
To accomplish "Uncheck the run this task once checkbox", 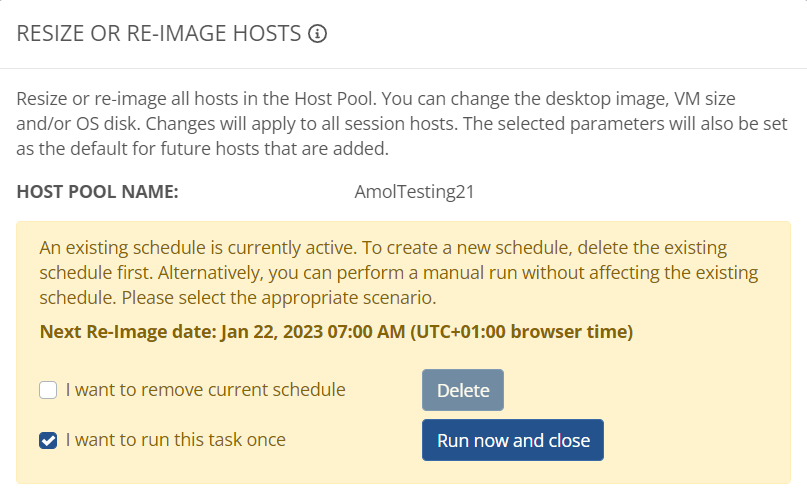I will pyautogui.click(x=48, y=440).
